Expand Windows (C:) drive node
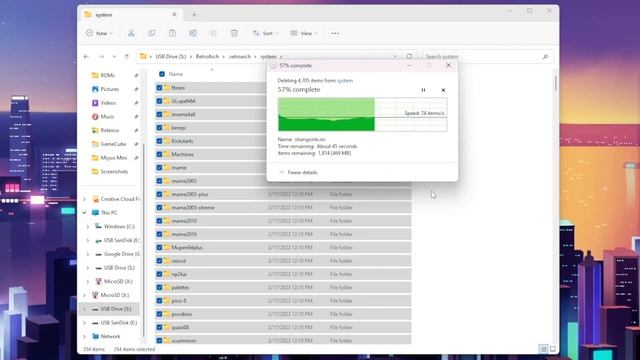The image size is (640, 360). (x=88, y=227)
